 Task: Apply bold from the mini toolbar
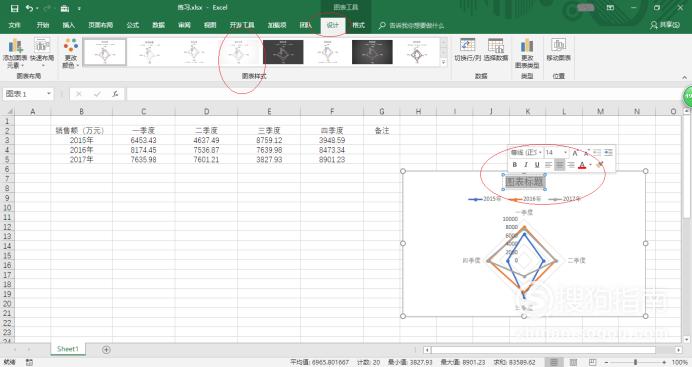(x=515, y=165)
